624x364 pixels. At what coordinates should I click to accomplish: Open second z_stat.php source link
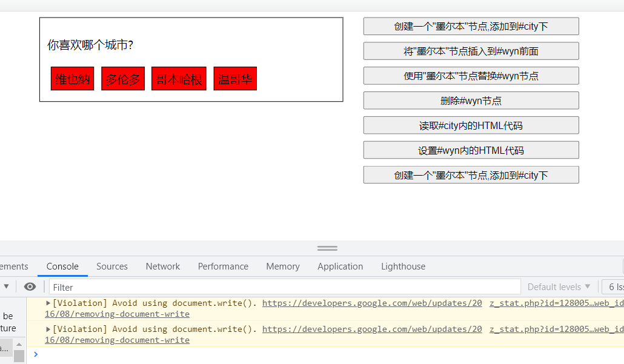(556, 329)
